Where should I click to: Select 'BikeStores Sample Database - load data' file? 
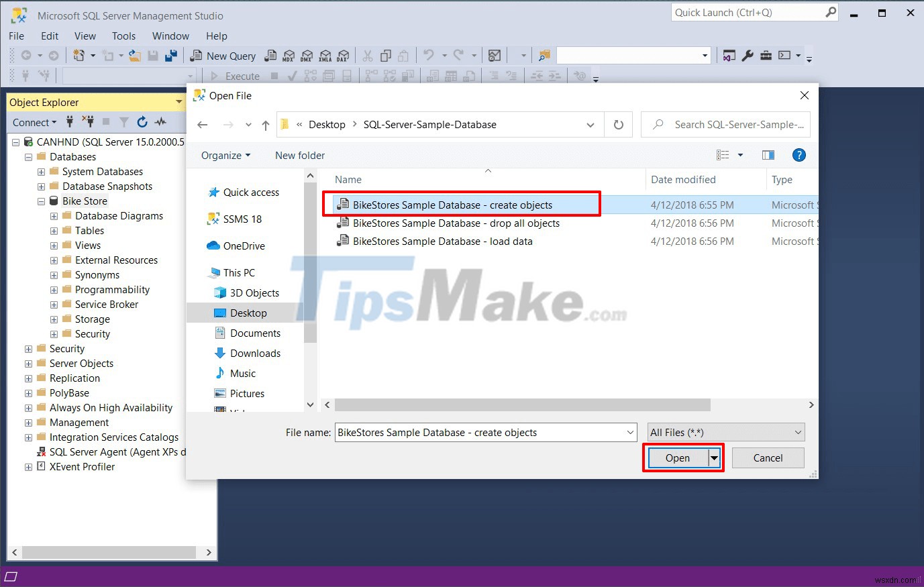443,242
